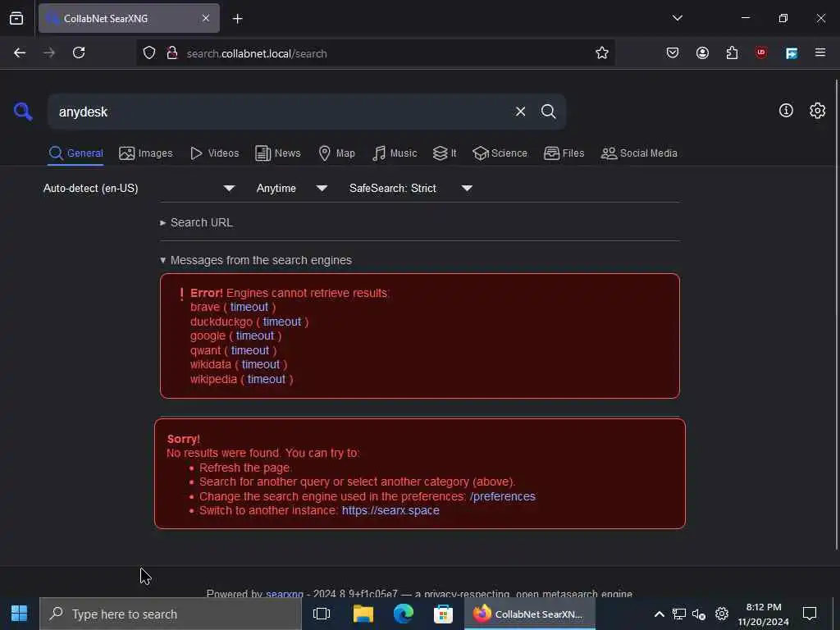Switch to Science category
840x630 pixels.
point(500,153)
